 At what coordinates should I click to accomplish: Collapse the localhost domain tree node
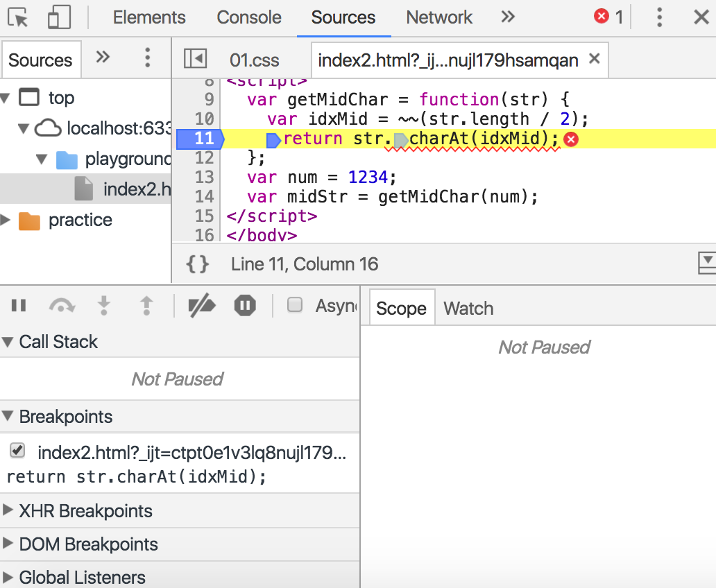(24, 128)
